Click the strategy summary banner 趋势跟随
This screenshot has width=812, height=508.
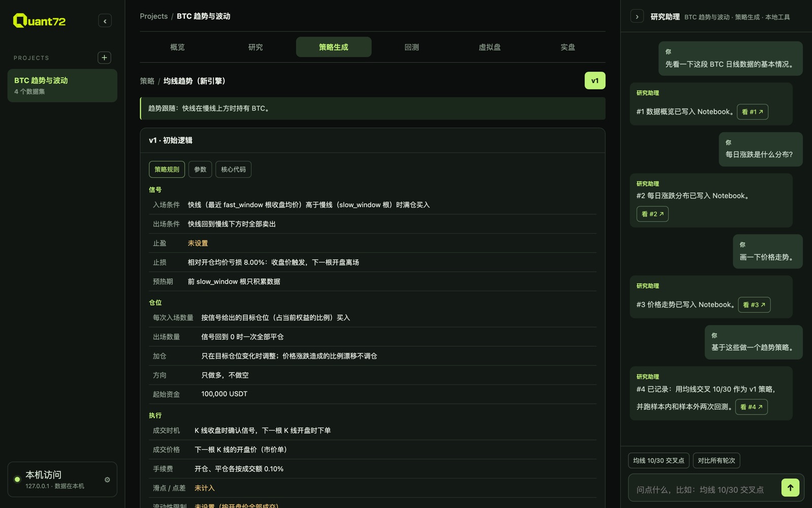coord(373,108)
